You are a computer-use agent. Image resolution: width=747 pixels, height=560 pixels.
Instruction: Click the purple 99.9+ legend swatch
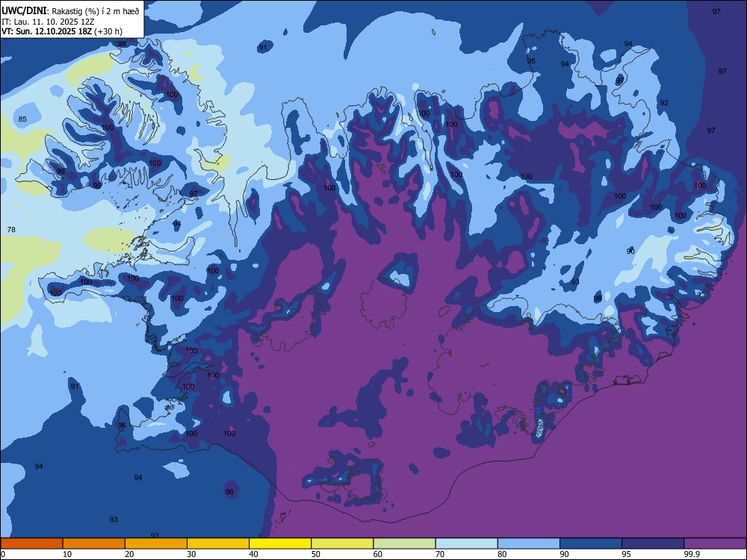[x=715, y=544]
